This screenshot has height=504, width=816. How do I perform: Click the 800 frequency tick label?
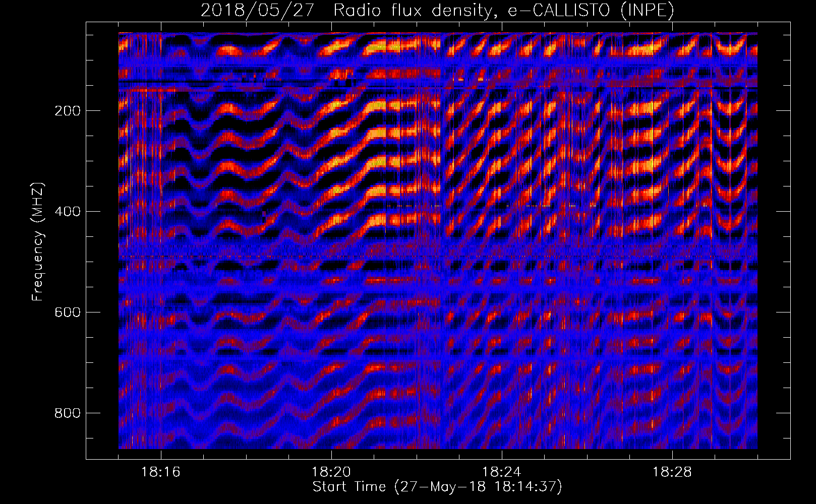[x=68, y=413]
